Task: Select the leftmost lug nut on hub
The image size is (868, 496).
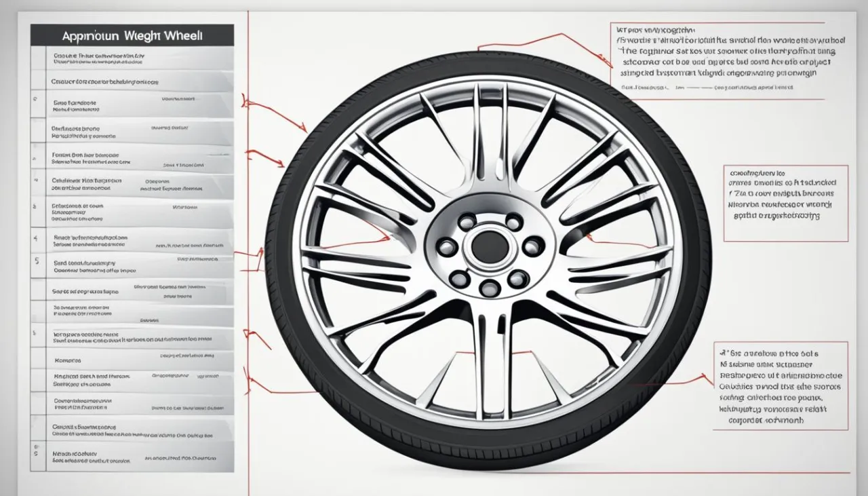Action: [447, 247]
